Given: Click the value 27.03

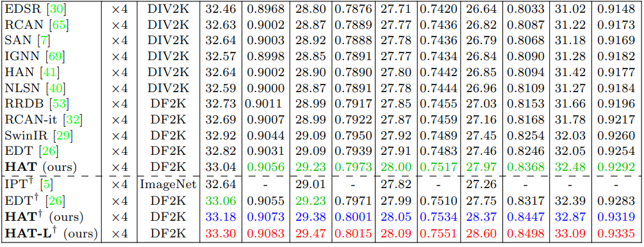Looking at the screenshot, I should pos(481,104).
